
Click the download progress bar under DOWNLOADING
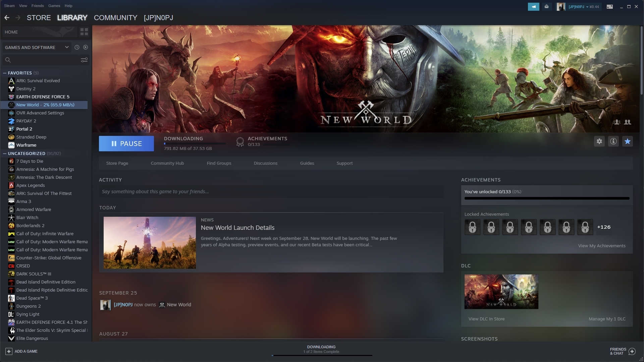pos(195,144)
